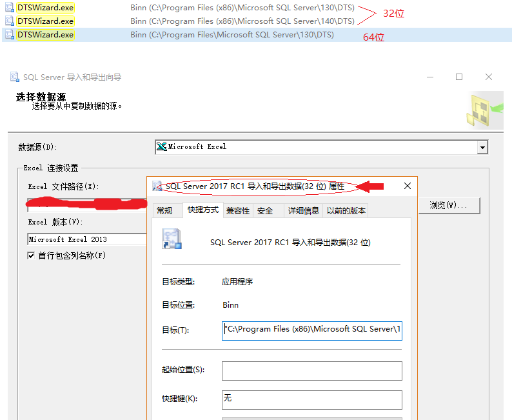
Task: Click the properties dialog title bar icon
Action: point(157,186)
